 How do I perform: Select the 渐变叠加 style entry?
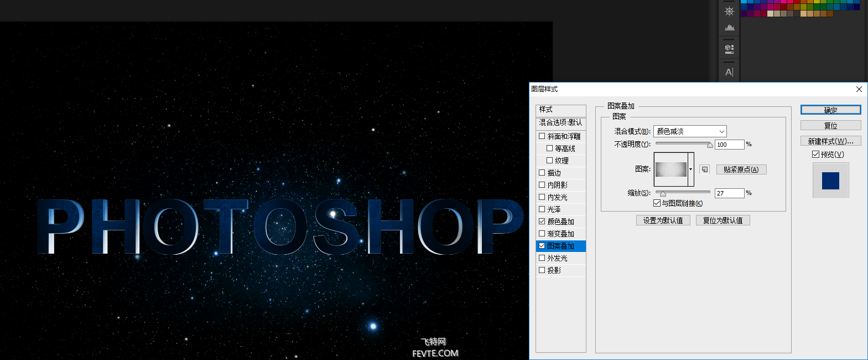pos(560,234)
